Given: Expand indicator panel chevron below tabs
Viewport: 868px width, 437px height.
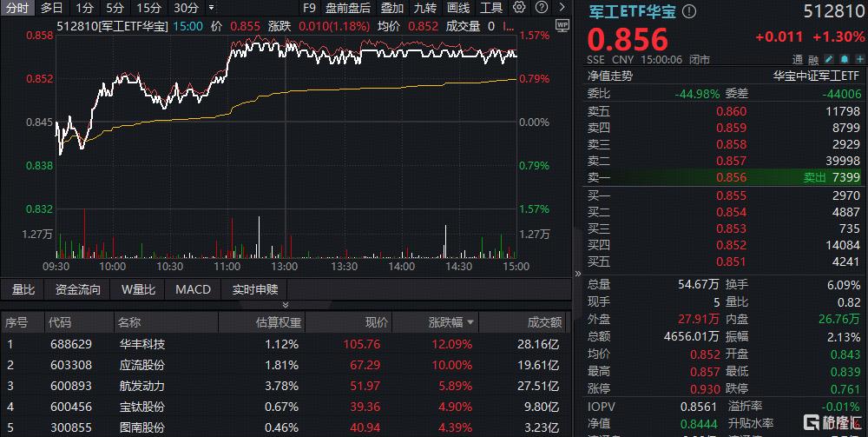Looking at the screenshot, I should (286, 305).
